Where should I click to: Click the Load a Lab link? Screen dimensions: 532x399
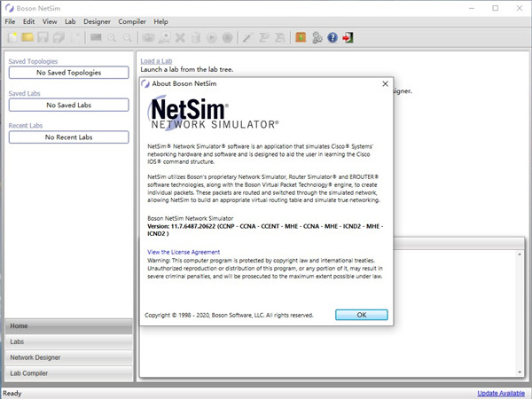(156, 61)
